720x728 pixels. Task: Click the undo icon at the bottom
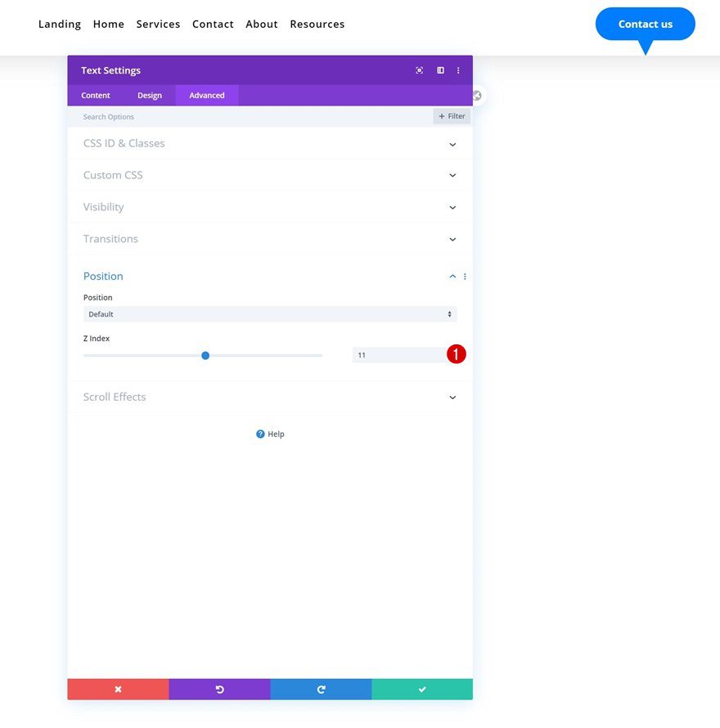click(219, 690)
